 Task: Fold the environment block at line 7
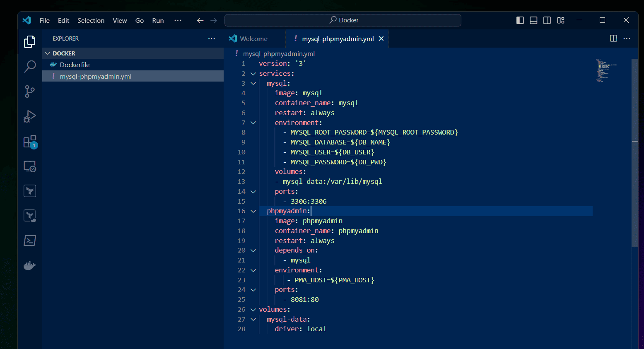pyautogui.click(x=253, y=123)
